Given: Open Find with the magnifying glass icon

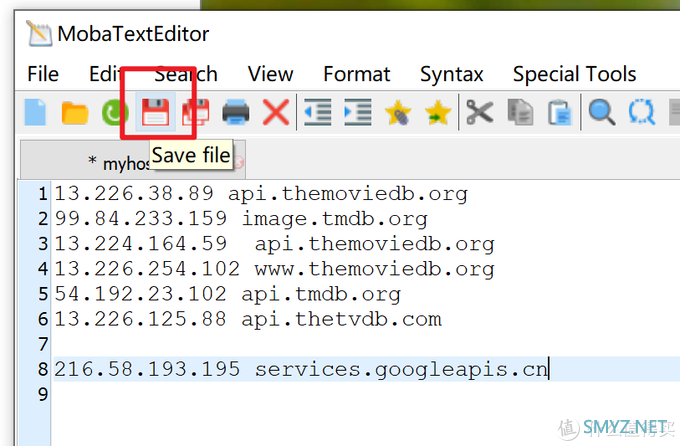Looking at the screenshot, I should coord(602,112).
